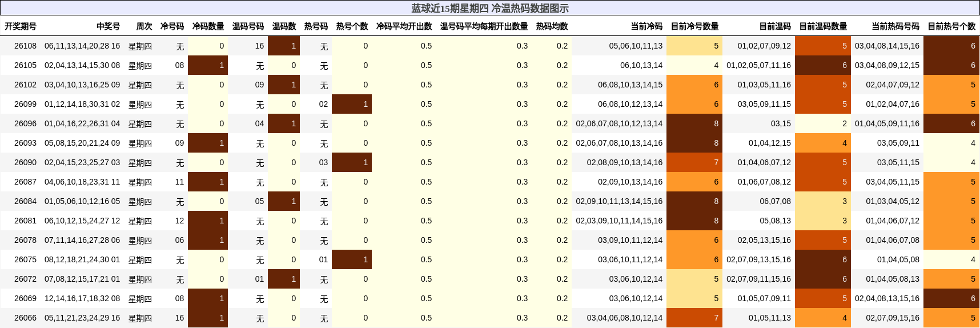Click the 目前温码数量 column header
The image size is (980, 328).
pyautogui.click(x=823, y=26)
